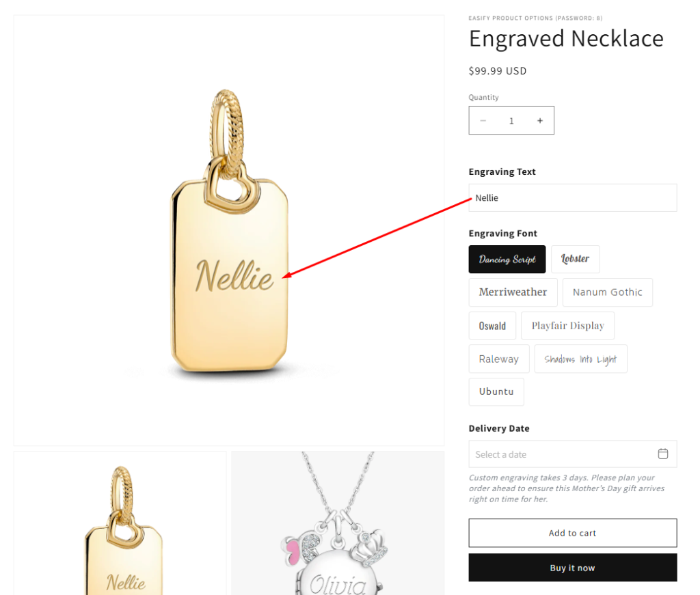This screenshot has width=700, height=595.
Task: Click the Add to cart button
Action: [573, 534]
